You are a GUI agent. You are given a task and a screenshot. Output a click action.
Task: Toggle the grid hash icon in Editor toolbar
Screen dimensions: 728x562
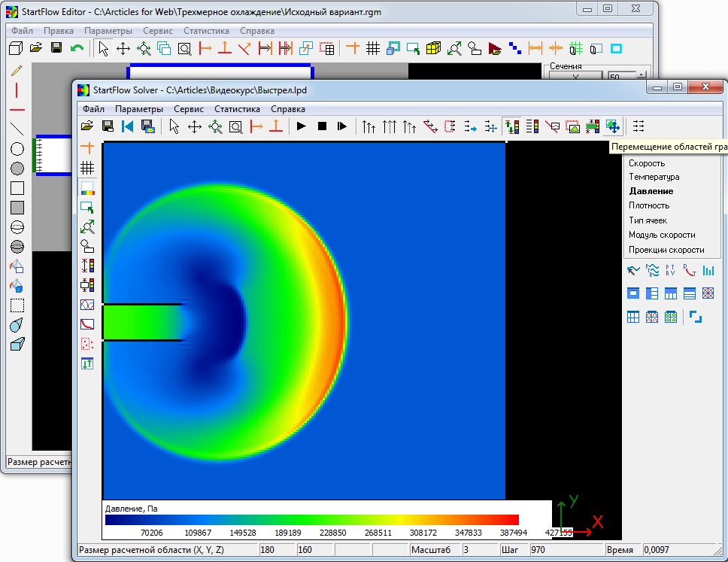pyautogui.click(x=373, y=48)
